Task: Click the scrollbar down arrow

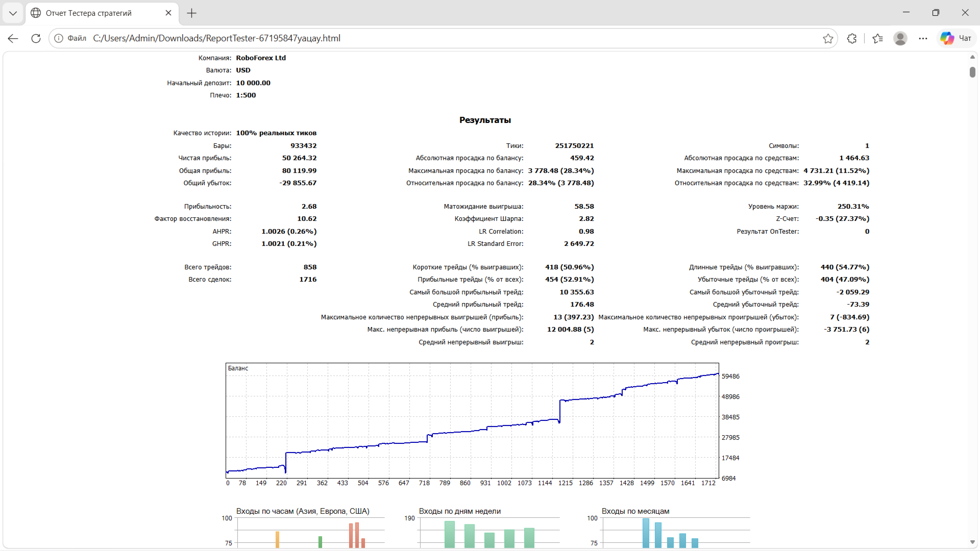Action: [x=972, y=542]
